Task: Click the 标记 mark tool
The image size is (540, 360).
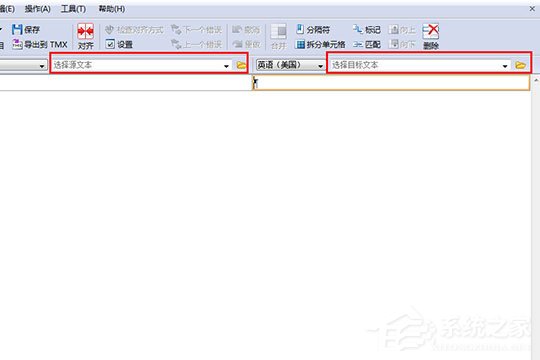Action: (366, 30)
